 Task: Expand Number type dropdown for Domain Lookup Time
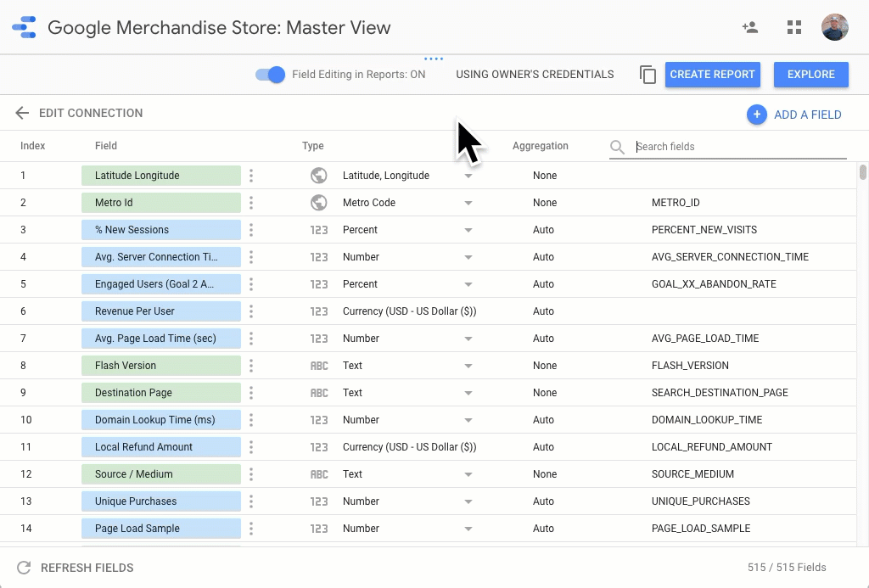pyautogui.click(x=468, y=421)
